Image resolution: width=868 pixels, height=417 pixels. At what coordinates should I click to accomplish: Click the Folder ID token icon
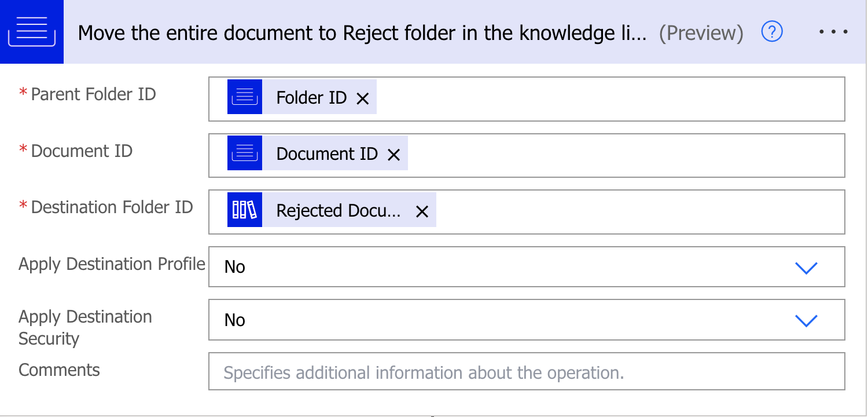[245, 97]
